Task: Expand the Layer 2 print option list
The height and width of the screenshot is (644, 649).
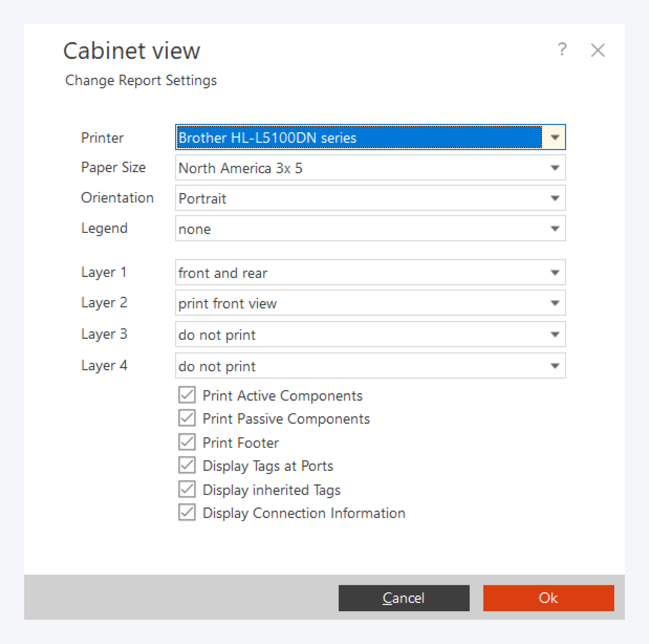Action: [x=555, y=303]
